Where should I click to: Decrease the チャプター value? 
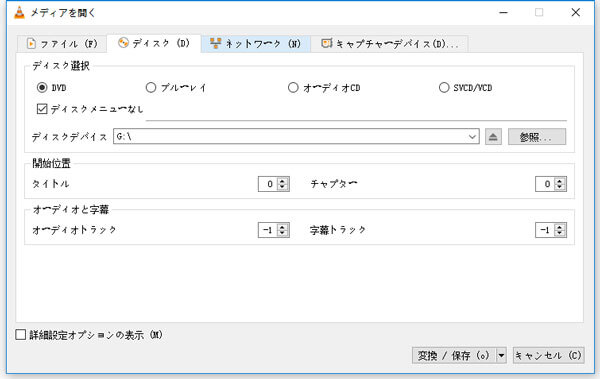[x=560, y=187]
